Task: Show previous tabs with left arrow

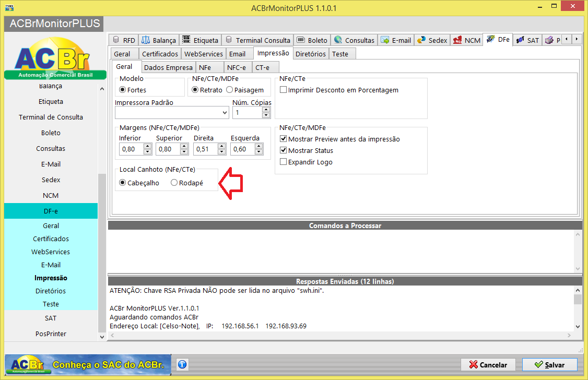Action: (566, 39)
